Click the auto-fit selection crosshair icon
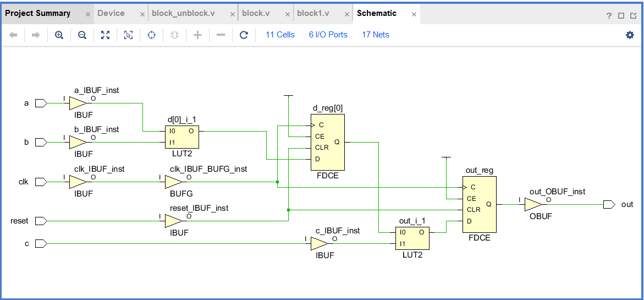Image resolution: width=644 pixels, height=300 pixels. 152,35
